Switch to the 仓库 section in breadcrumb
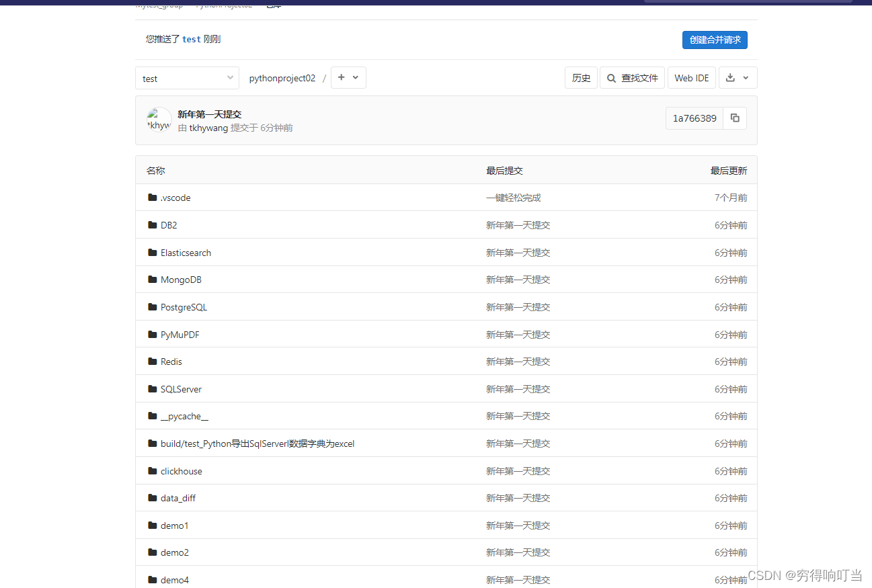 pyautogui.click(x=273, y=4)
